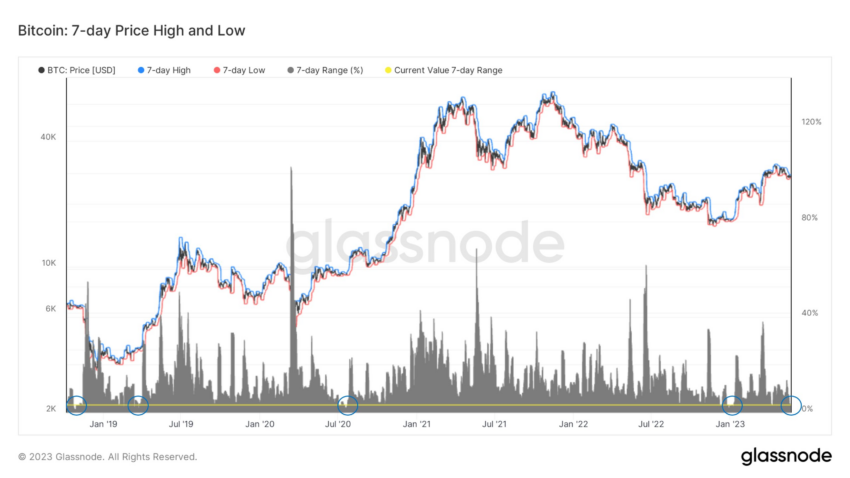This screenshot has width=850, height=478.
Task: Click the Jan '21 x-axis label
Action: (x=416, y=424)
